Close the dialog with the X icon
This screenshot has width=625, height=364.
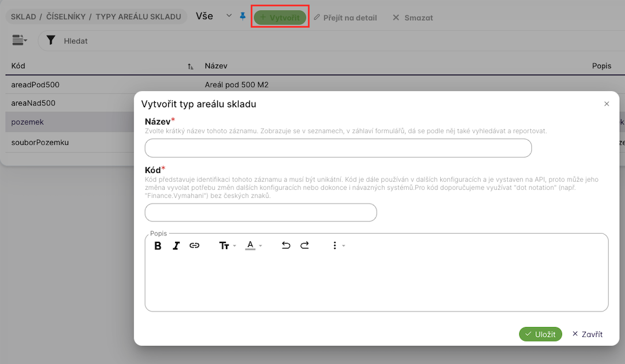pos(607,104)
